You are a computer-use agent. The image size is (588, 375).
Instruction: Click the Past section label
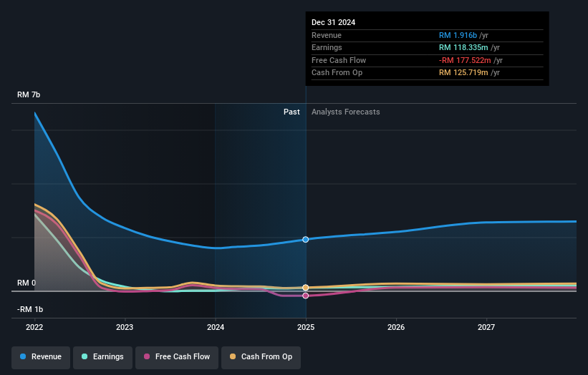pos(291,112)
